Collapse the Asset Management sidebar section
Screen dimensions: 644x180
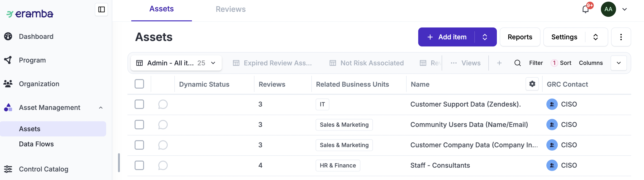[x=101, y=108]
